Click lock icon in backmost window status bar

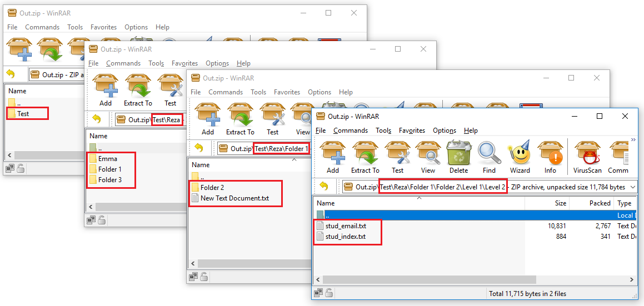pos(19,167)
